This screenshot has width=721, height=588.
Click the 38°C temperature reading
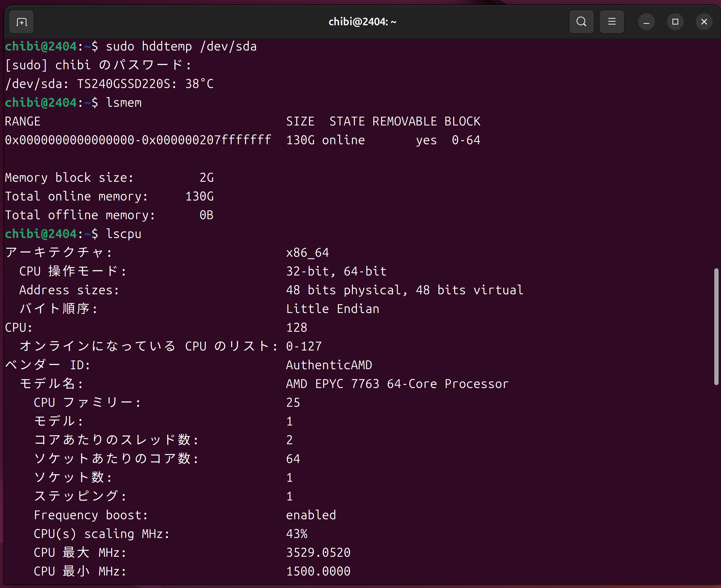(199, 84)
